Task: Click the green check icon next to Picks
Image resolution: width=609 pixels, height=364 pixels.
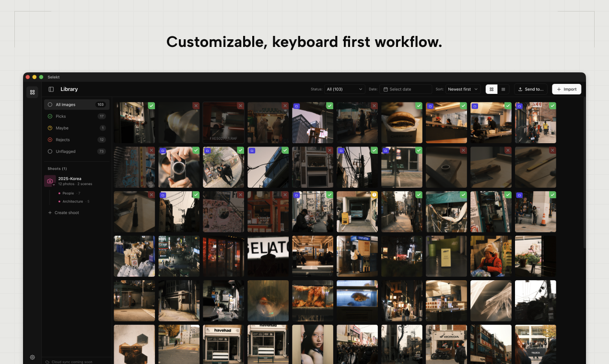Action: coord(50,116)
